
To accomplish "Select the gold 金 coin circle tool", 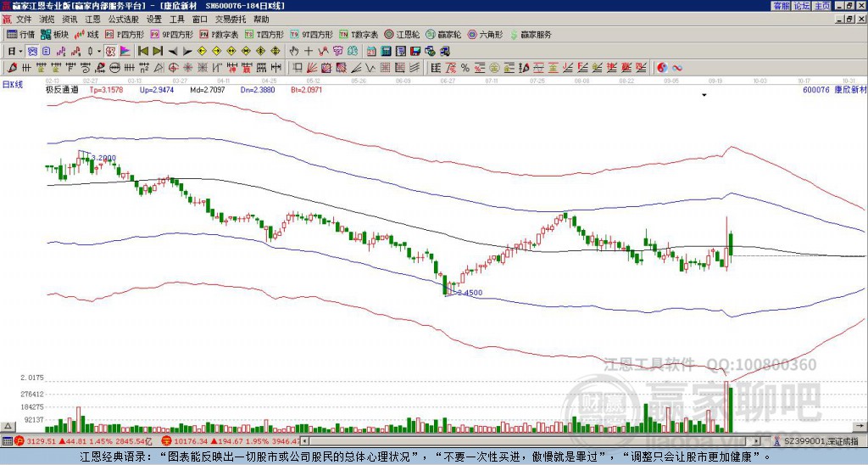I will pyautogui.click(x=494, y=68).
